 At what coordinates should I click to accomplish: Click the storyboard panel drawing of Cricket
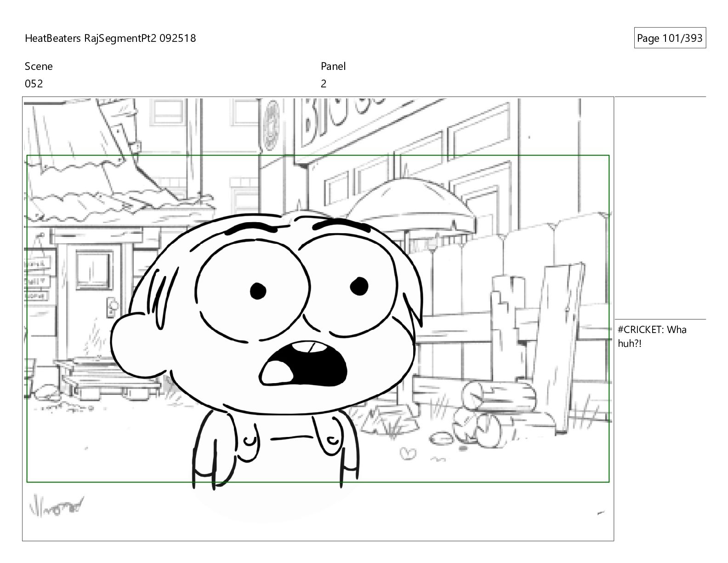(x=318, y=319)
